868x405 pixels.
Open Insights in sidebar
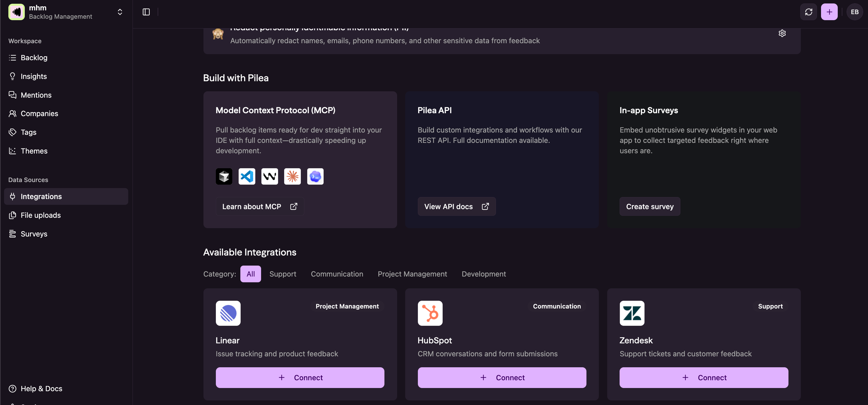pos(66,77)
